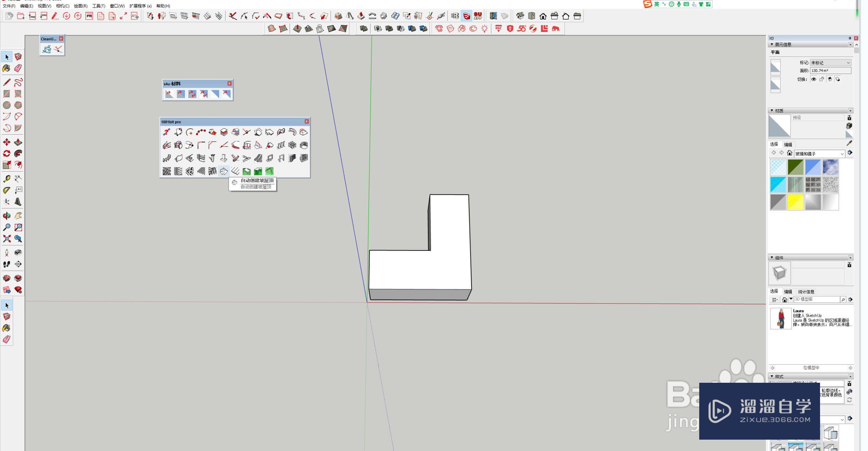Click the first s4u material tool icon
Image resolution: width=868 pixels, height=451 pixels.
(169, 94)
